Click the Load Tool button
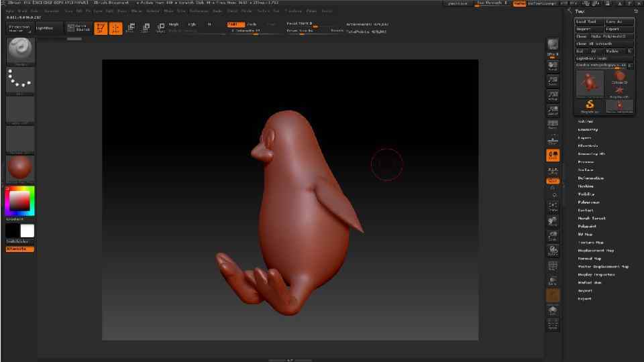 pos(586,21)
